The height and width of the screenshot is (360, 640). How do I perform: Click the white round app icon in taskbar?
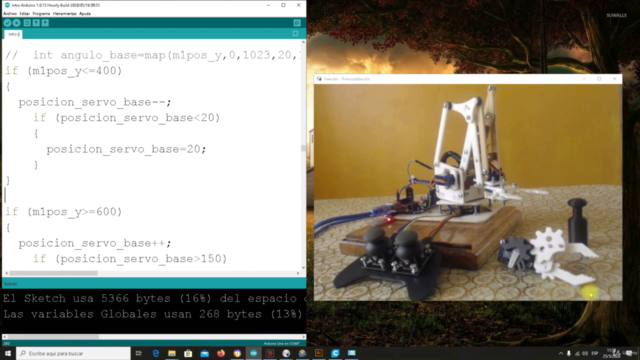tap(286, 353)
